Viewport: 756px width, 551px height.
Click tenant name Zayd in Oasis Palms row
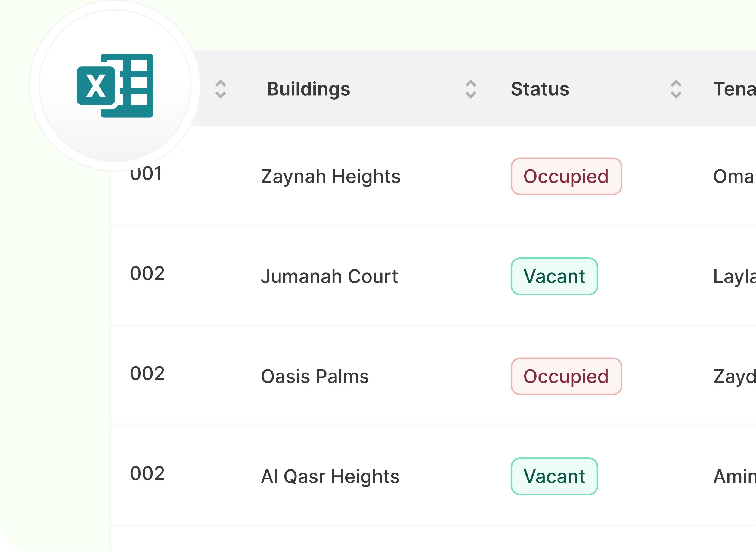point(734,377)
